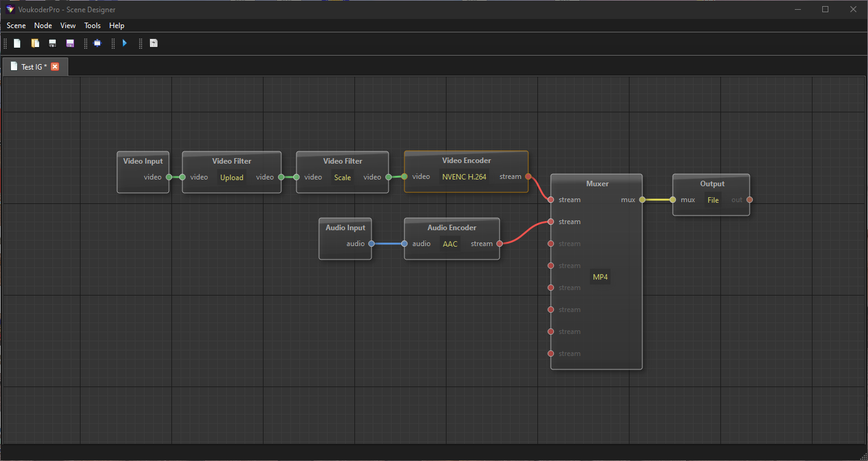868x461 pixels.
Task: Click the MP4 format label in Muxer
Action: pos(600,277)
